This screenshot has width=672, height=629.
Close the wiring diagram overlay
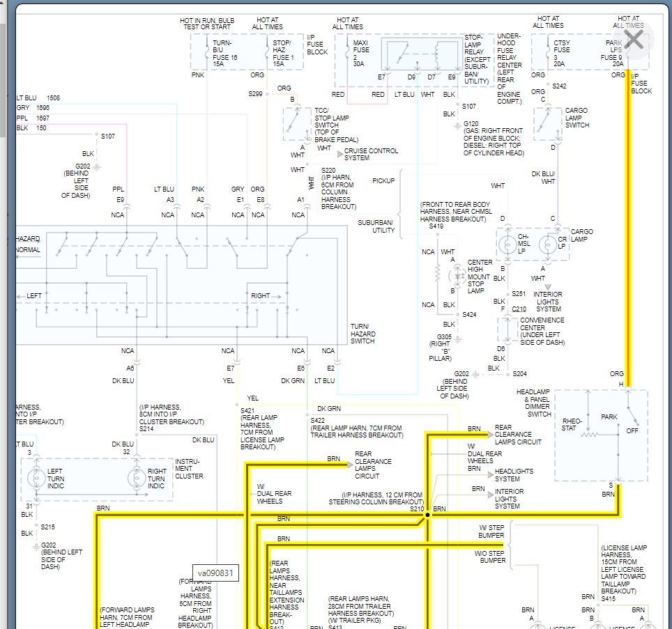(x=634, y=40)
